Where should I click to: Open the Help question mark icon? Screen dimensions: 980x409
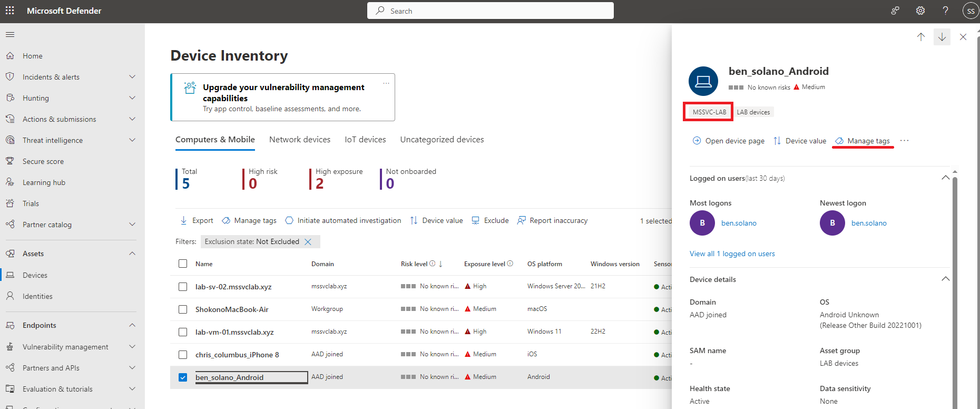(945, 11)
